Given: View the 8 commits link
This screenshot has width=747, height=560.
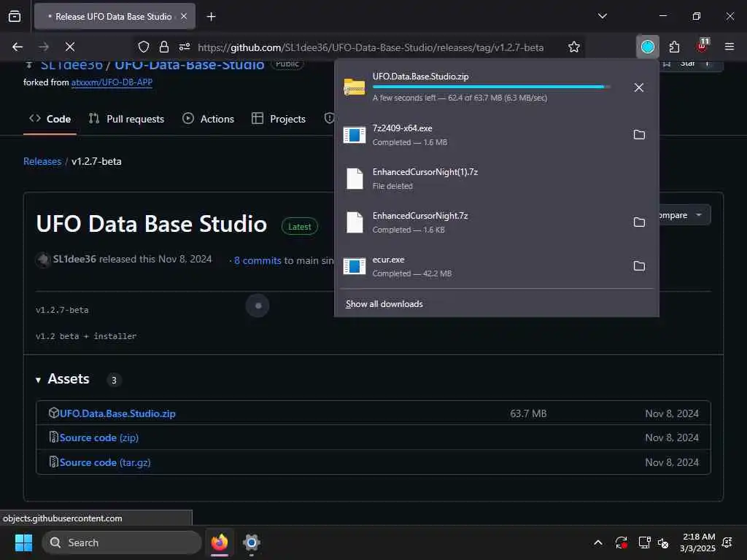Looking at the screenshot, I should [258, 260].
